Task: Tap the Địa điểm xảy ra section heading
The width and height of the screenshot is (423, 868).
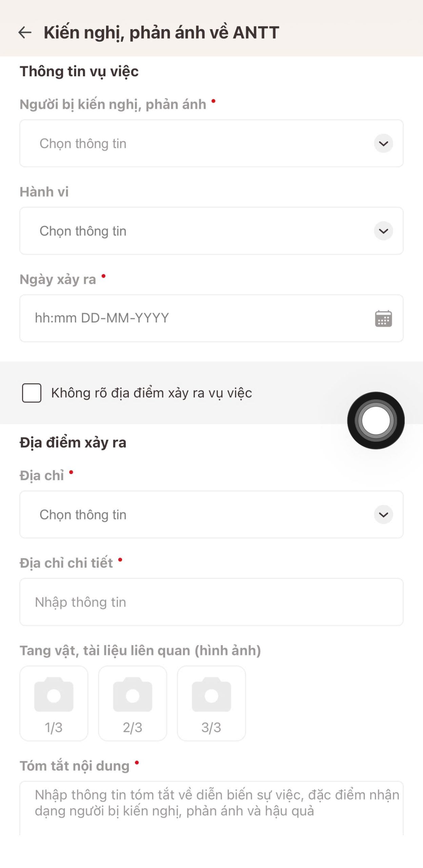Action: pos(73,443)
